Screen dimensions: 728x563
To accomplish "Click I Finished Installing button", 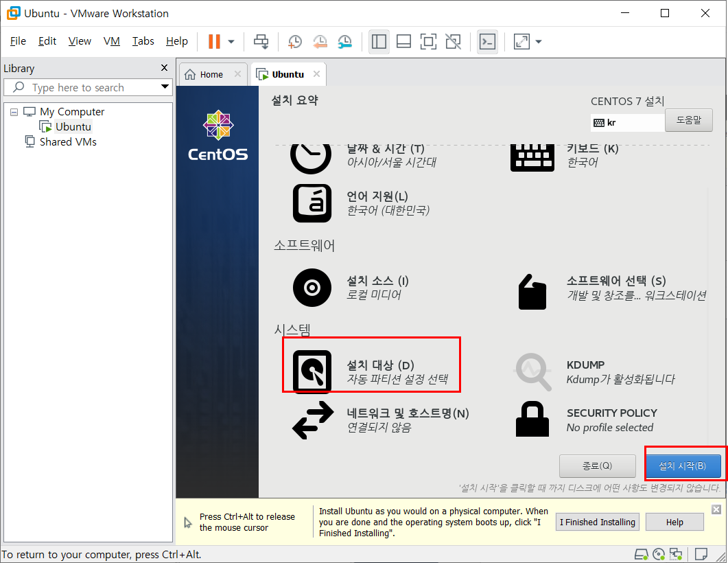I will [598, 522].
